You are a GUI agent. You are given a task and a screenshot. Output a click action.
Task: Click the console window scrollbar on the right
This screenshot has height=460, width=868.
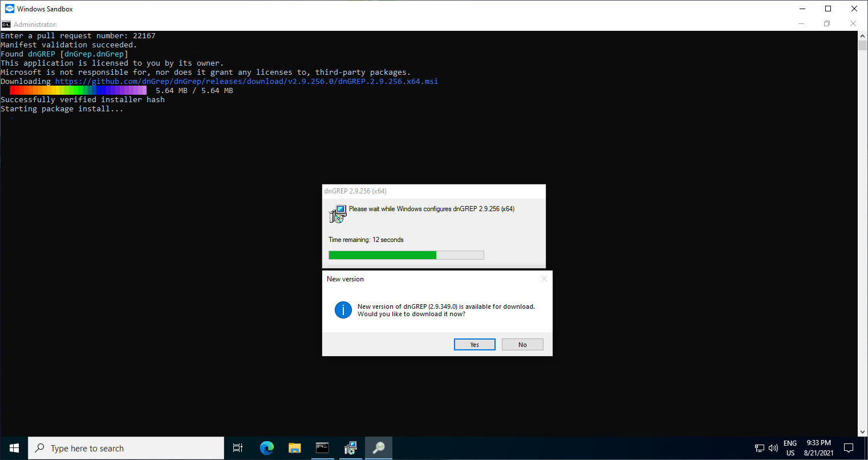click(862, 228)
